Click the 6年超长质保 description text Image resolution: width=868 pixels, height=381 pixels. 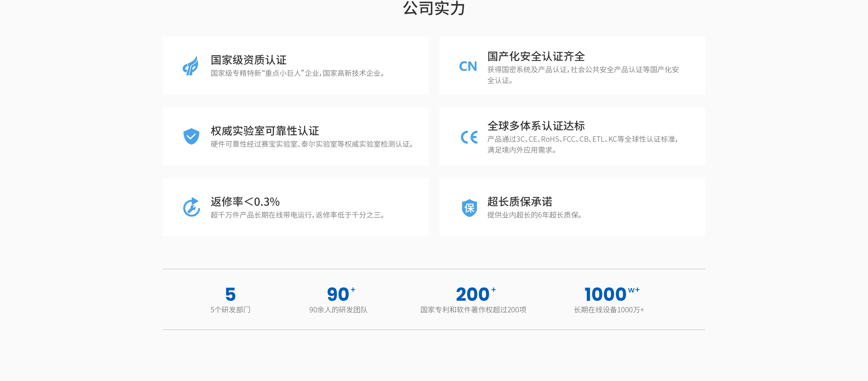(x=534, y=215)
